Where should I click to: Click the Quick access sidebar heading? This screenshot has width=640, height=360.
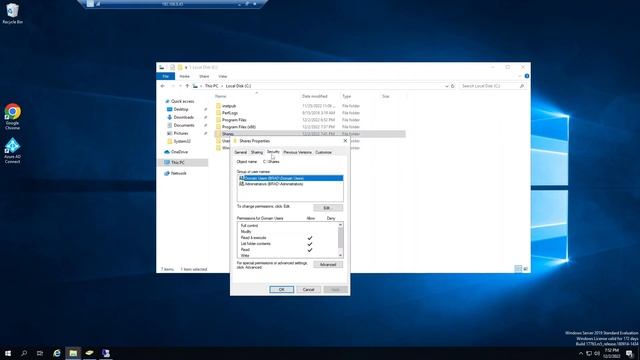point(182,101)
